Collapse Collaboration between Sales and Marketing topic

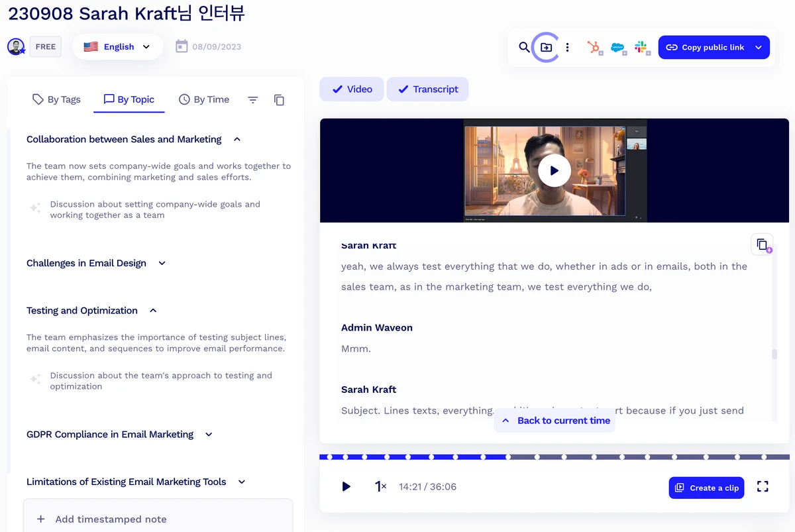[x=237, y=139]
